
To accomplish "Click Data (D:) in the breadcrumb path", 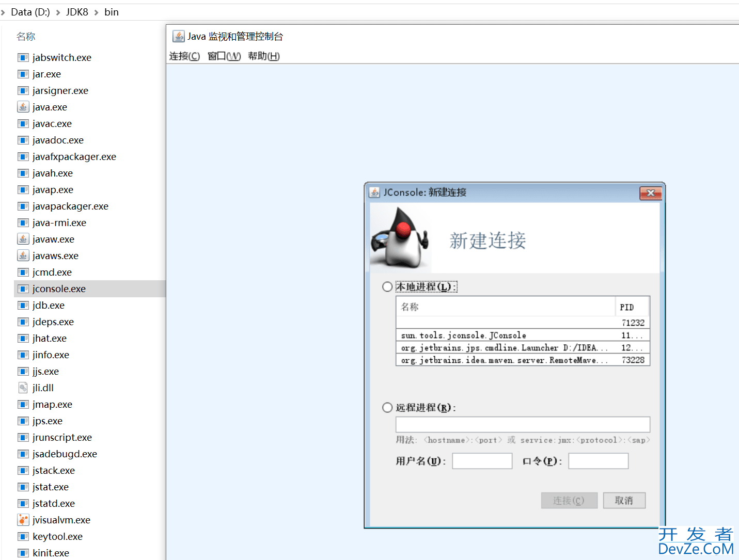I will [30, 12].
